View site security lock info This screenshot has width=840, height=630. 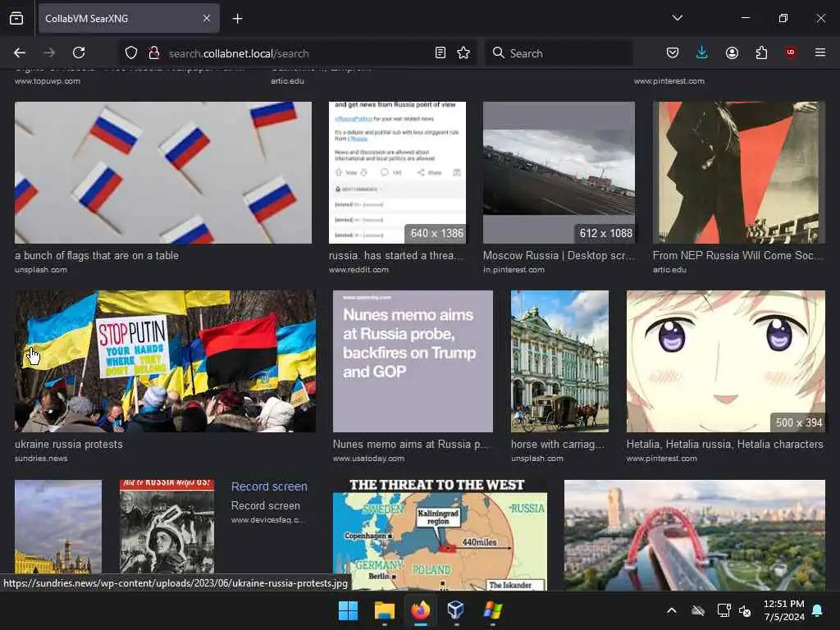(154, 52)
